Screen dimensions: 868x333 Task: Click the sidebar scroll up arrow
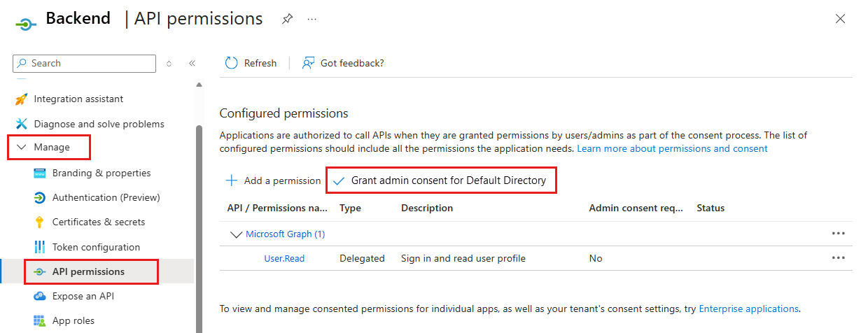pos(199,85)
